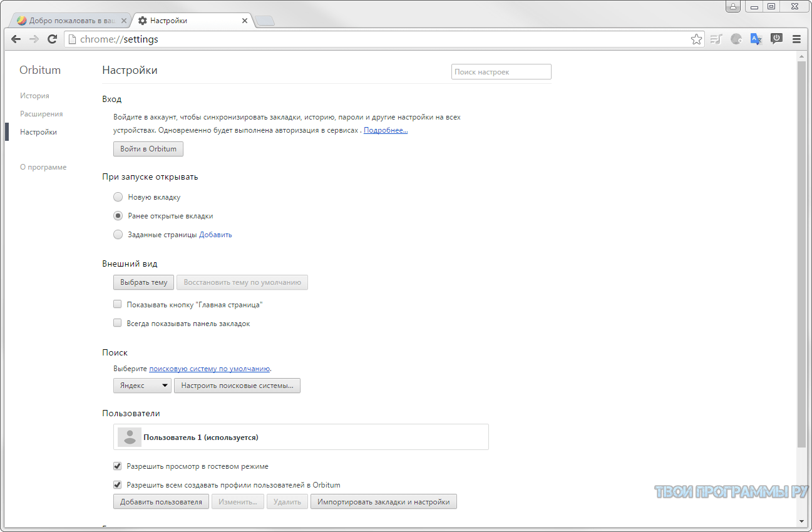This screenshot has height=532, width=812.
Task: Open "Расширения" in the left sidebar
Action: 41,114
